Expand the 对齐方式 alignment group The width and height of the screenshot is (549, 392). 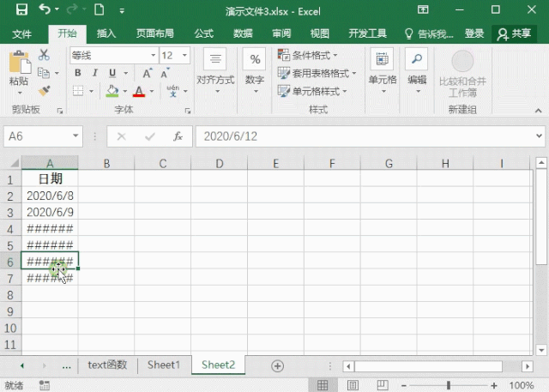215,72
